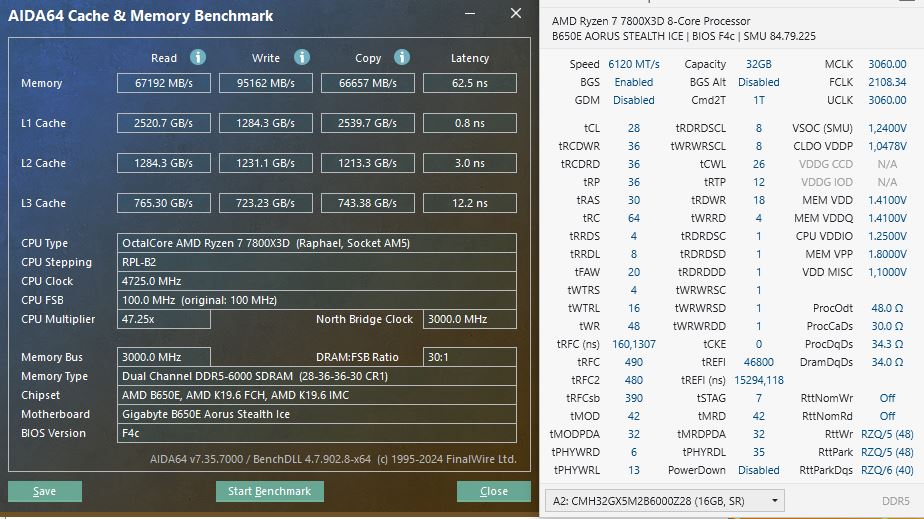Click L2 Cache latency 3.0 ns
This screenshot has height=519, width=924.
[x=470, y=163]
